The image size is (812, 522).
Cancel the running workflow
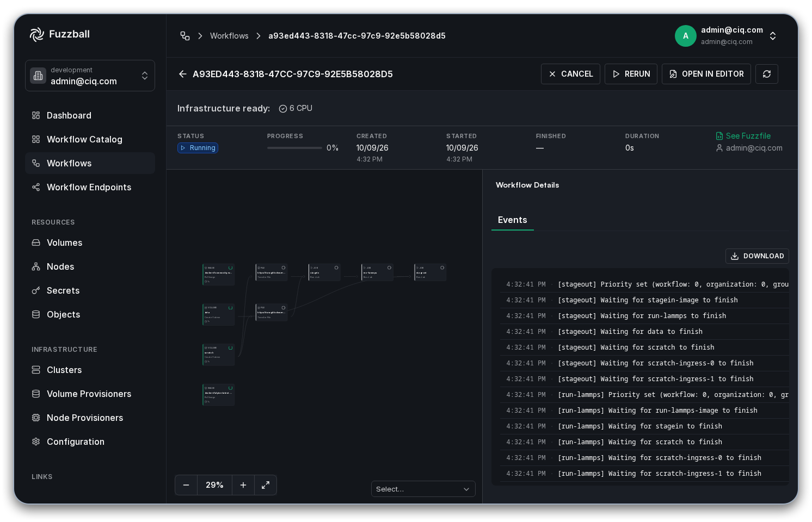570,74
